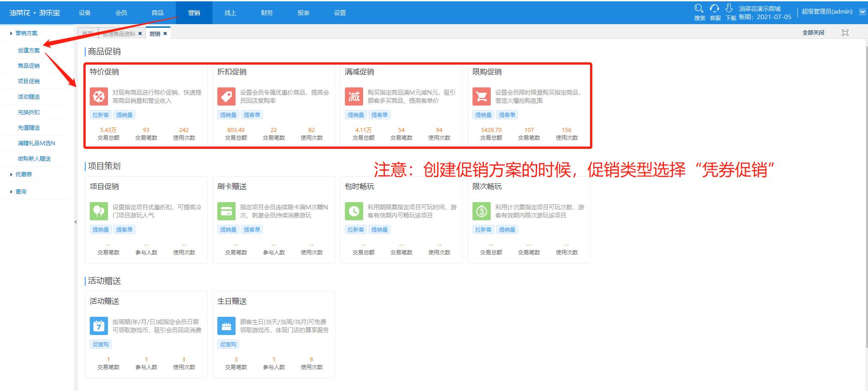The image size is (868, 391).
Task: Click the search magnifier icon
Action: (x=699, y=8)
